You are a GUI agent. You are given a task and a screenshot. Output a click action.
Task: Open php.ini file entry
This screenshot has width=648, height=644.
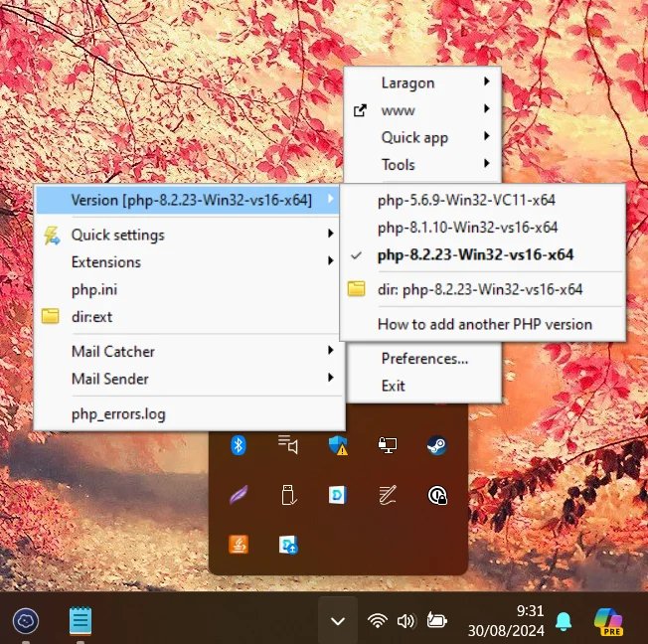pos(189,289)
